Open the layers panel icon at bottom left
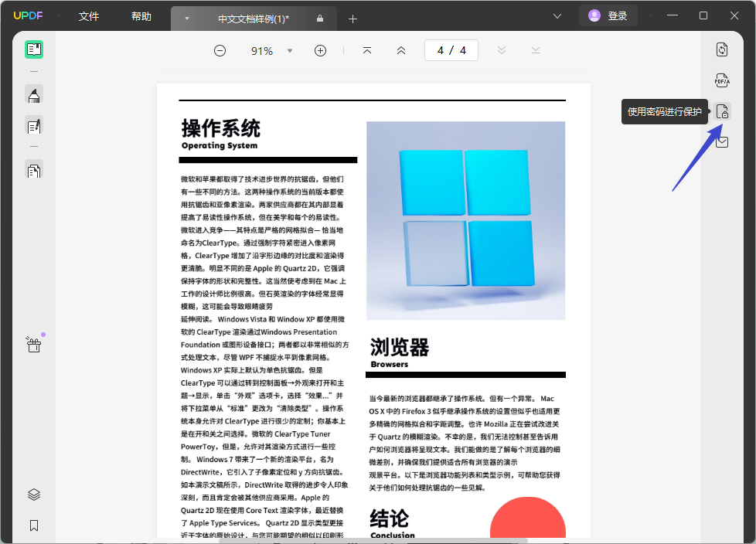Image resolution: width=756 pixels, height=544 pixels. (33, 494)
